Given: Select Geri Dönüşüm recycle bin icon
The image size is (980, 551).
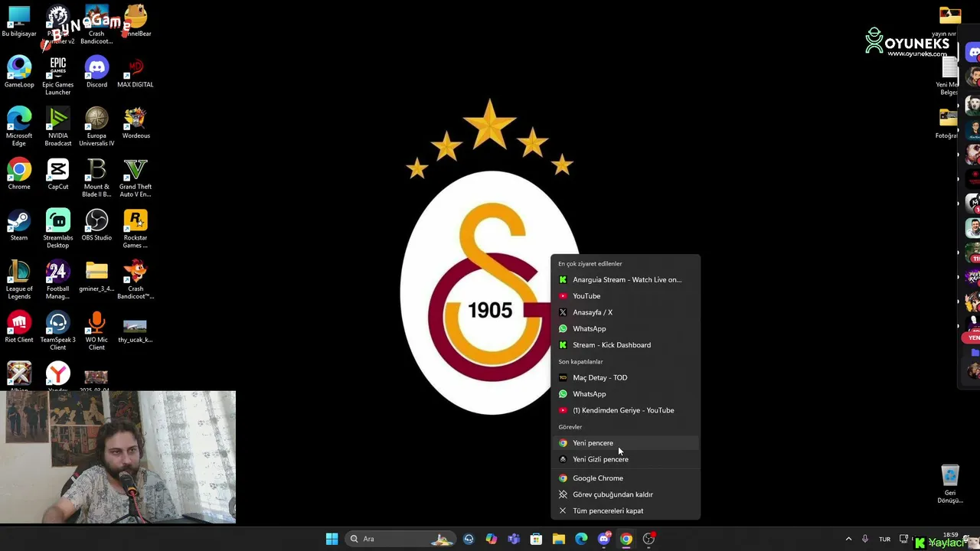Looking at the screenshot, I should [x=950, y=484].
